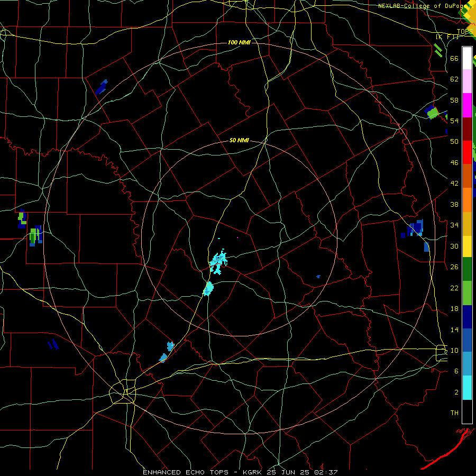
Task: Click the legend value 54
Action: [x=454, y=121]
